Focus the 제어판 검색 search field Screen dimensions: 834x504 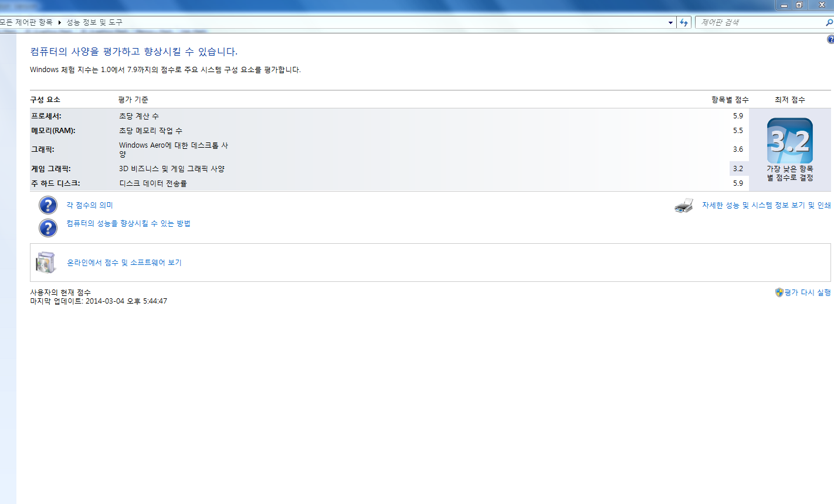click(760, 22)
